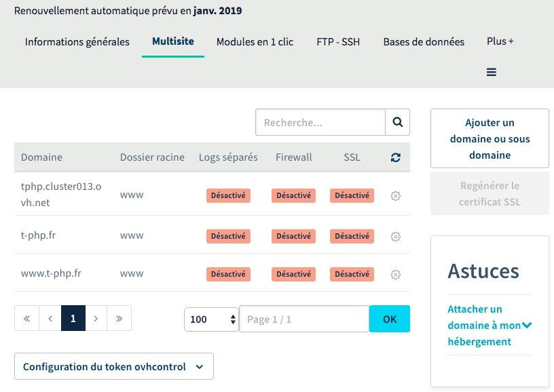Open the Bases de données tab
Screen dimensions: 554x392
click(424, 42)
